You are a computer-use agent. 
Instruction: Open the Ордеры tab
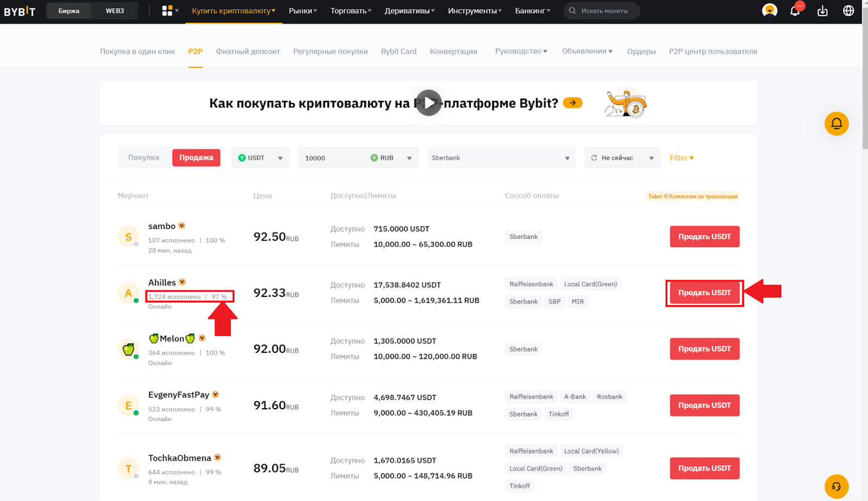coord(641,51)
